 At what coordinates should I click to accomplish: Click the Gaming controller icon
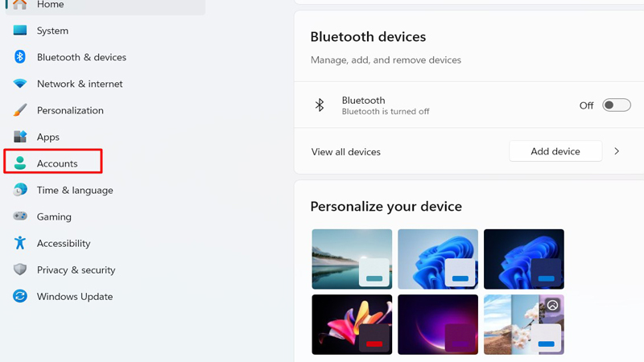pos(20,216)
